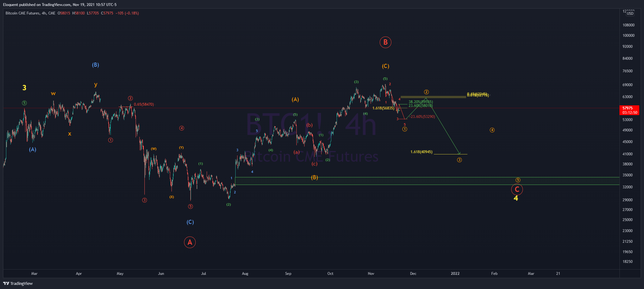644x289 pixels.
Task: Click the 38.20%(59555) retracement label
Action: pos(421,102)
